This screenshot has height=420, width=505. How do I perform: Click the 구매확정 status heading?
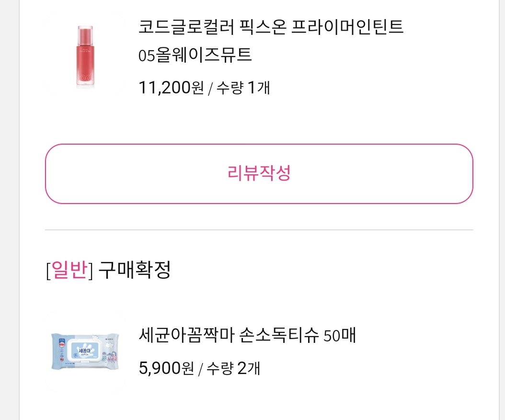pos(135,271)
